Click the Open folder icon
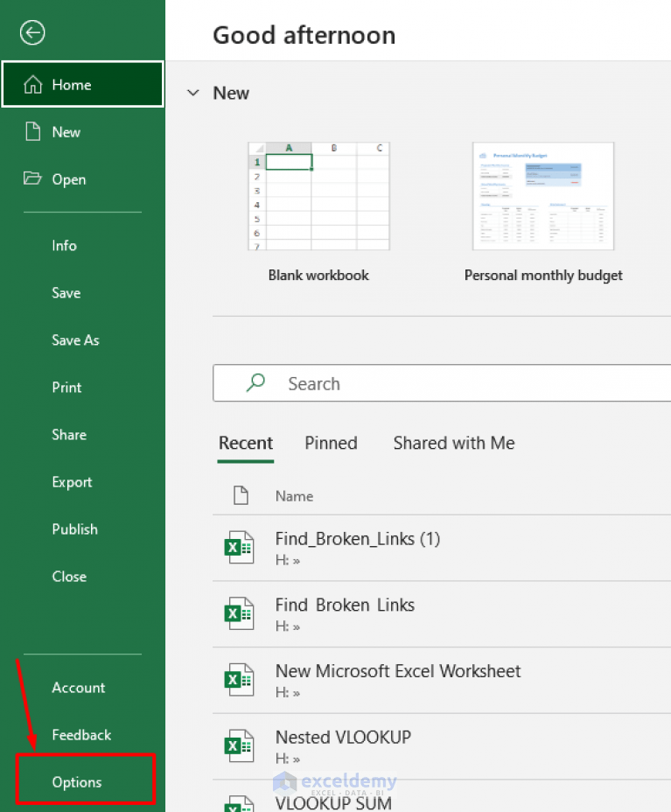671x812 pixels. 33,178
